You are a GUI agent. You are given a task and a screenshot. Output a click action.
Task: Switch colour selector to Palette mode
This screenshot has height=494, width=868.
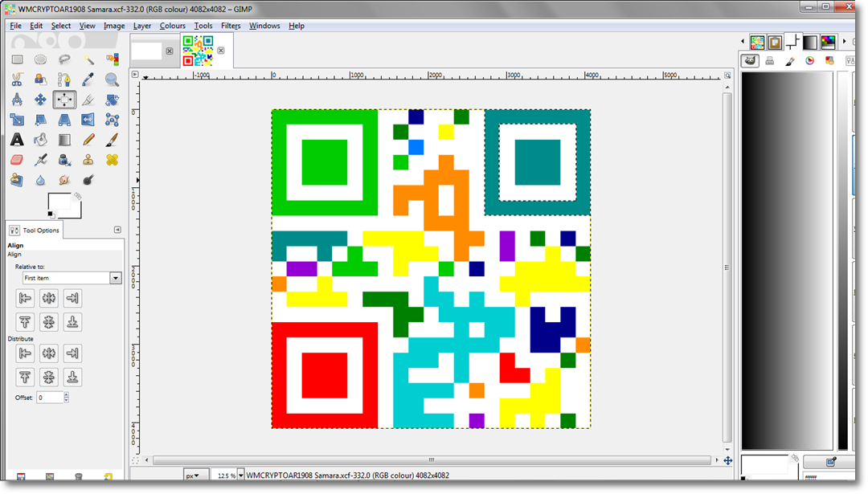pos(829,61)
